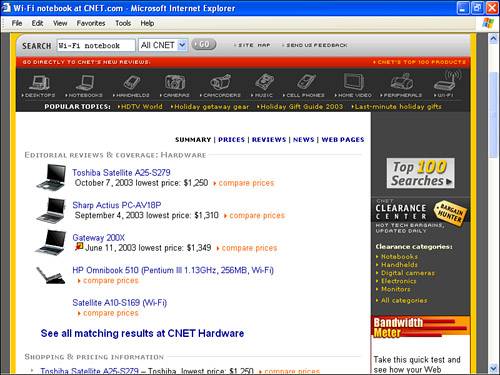This screenshot has width=500, height=375.
Task: Switch to the Prices tab
Action: pyautogui.click(x=231, y=140)
